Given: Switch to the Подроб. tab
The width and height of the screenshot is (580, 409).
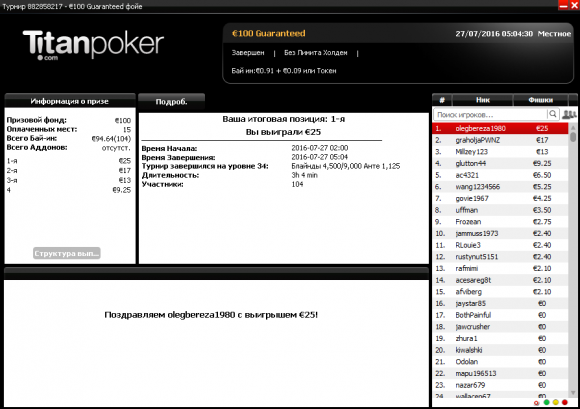Looking at the screenshot, I should coord(171,102).
